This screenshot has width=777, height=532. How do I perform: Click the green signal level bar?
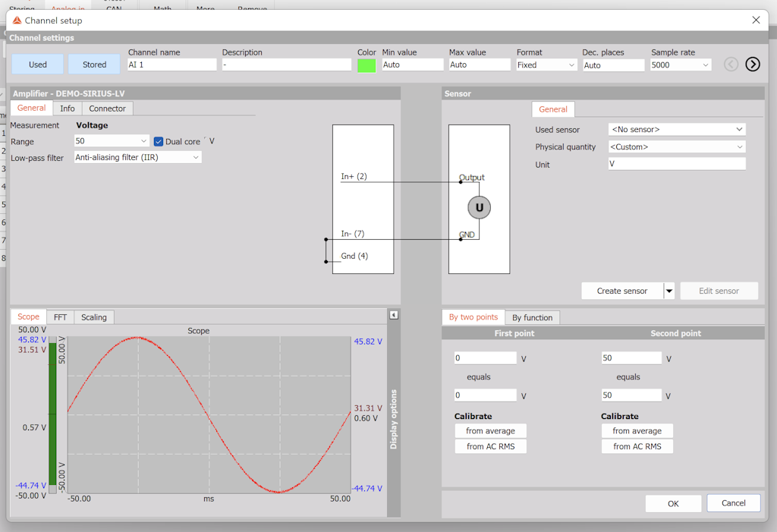point(52,414)
